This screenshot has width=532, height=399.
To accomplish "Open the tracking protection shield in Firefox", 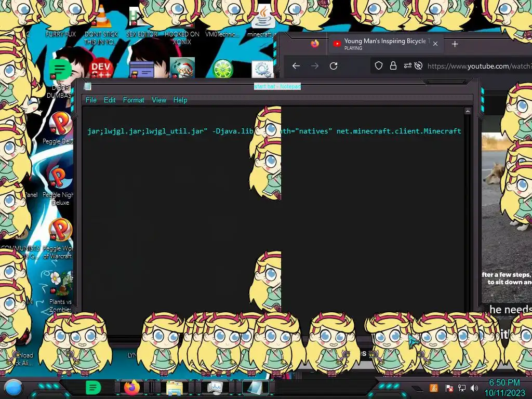I will click(379, 66).
